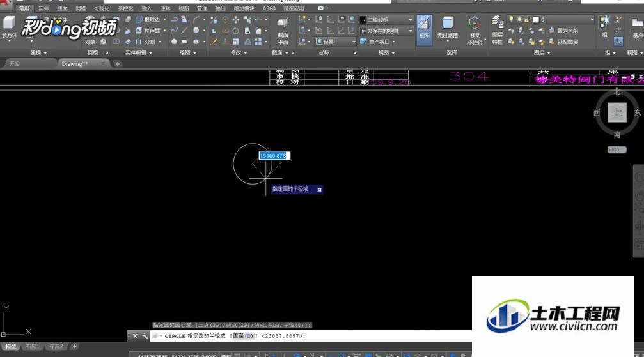Screen dimensions: 644x357
Task: Open the layer dropdown list
Action: point(592,19)
